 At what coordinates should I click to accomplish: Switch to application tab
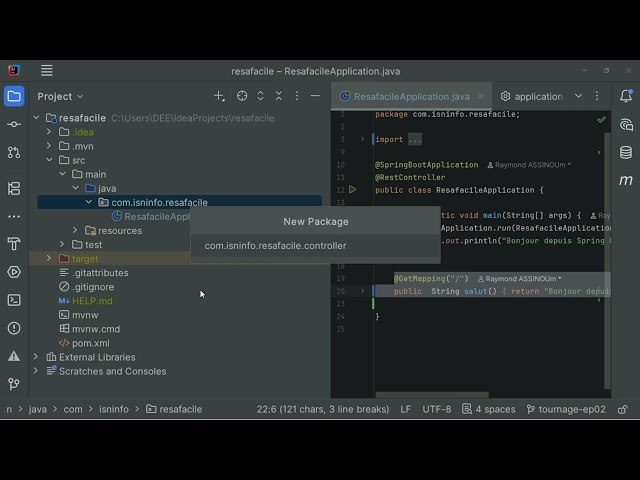pyautogui.click(x=532, y=96)
